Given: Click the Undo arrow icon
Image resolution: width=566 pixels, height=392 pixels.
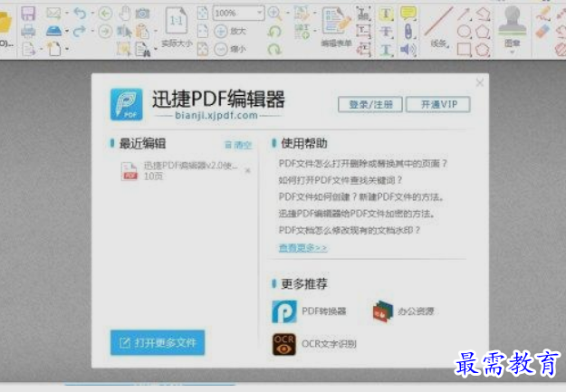Looking at the screenshot, I should tap(80, 14).
